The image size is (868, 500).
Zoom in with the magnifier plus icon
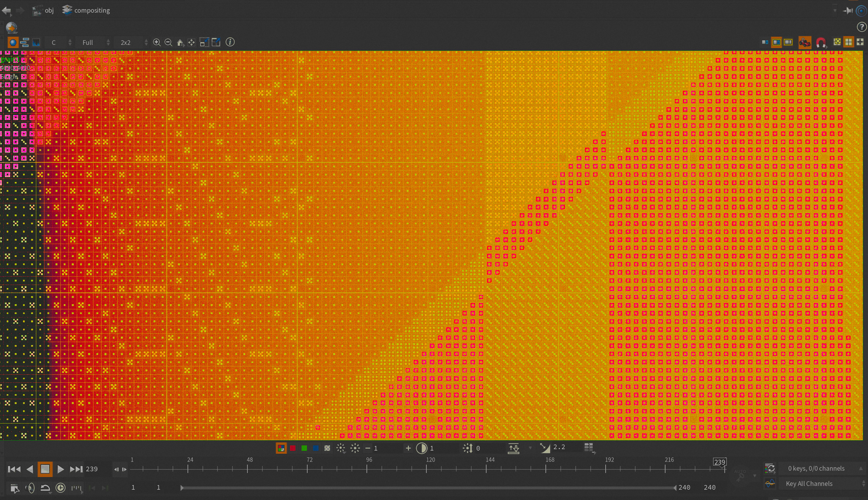tap(157, 42)
